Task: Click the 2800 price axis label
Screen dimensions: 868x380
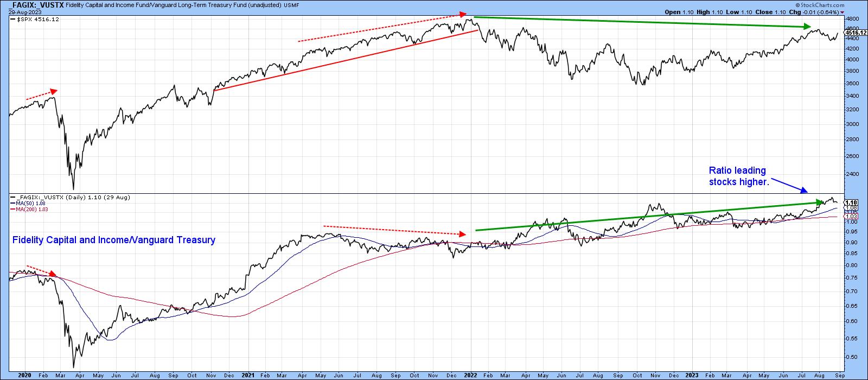Action: click(851, 140)
